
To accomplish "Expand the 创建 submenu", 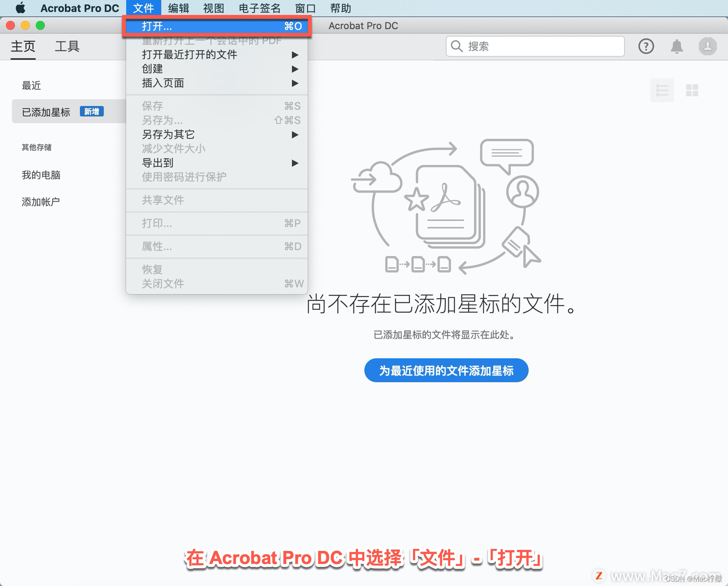I will pyautogui.click(x=217, y=69).
